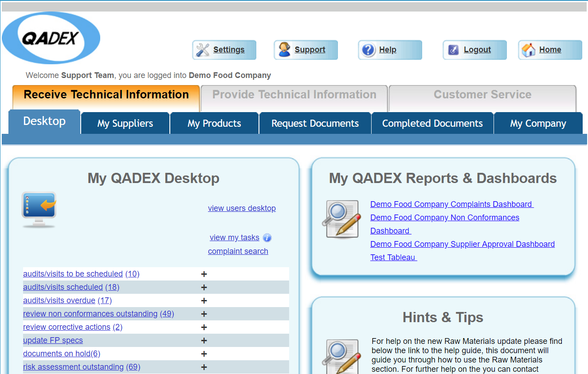The image size is (588, 374).
Task: Click the (69) count link
Action: coord(133,367)
